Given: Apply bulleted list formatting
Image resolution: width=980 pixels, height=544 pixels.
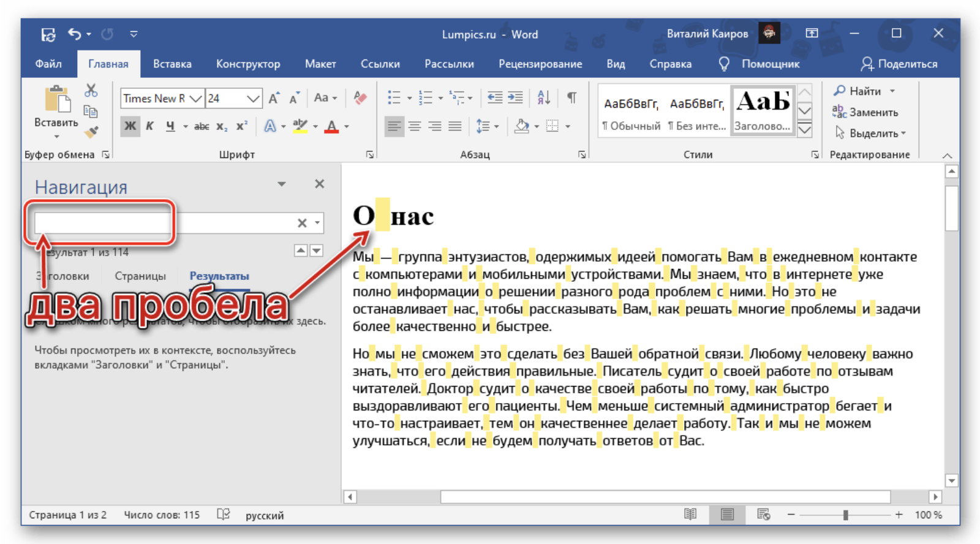Looking at the screenshot, I should (394, 97).
